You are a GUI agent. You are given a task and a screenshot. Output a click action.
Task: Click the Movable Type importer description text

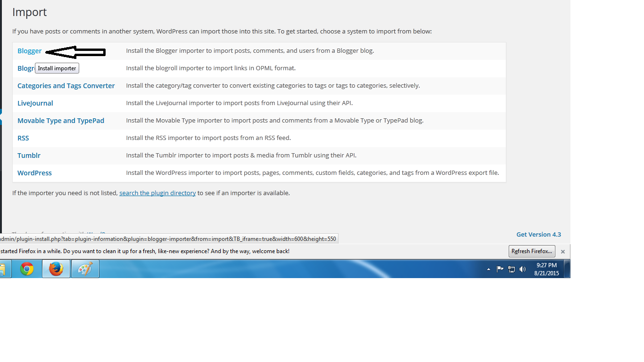[x=275, y=120]
